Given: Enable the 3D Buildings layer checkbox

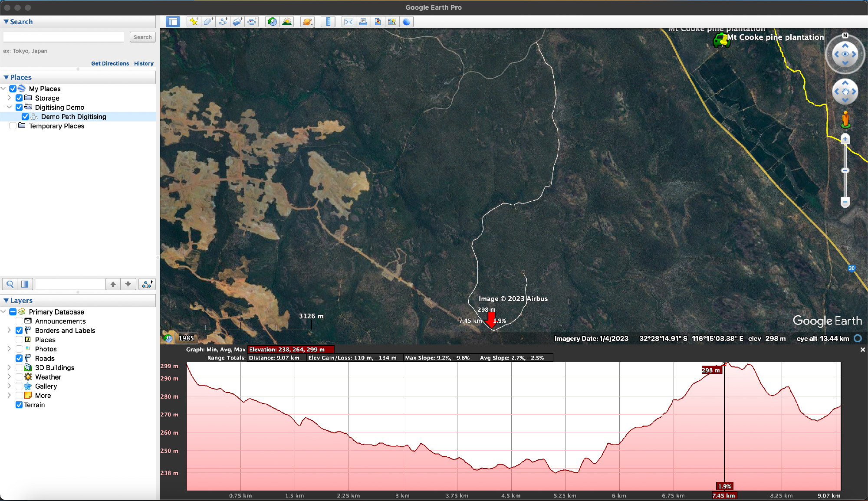Looking at the screenshot, I should 19,367.
